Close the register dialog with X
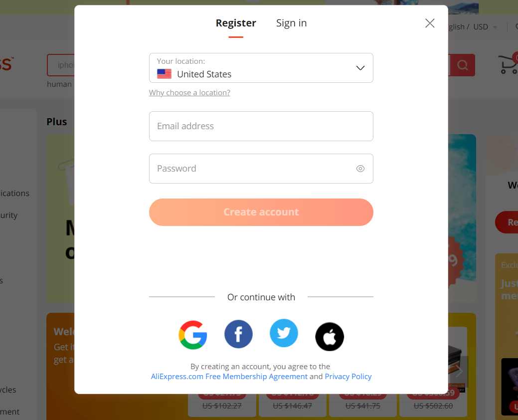The width and height of the screenshot is (518, 420). (x=430, y=23)
